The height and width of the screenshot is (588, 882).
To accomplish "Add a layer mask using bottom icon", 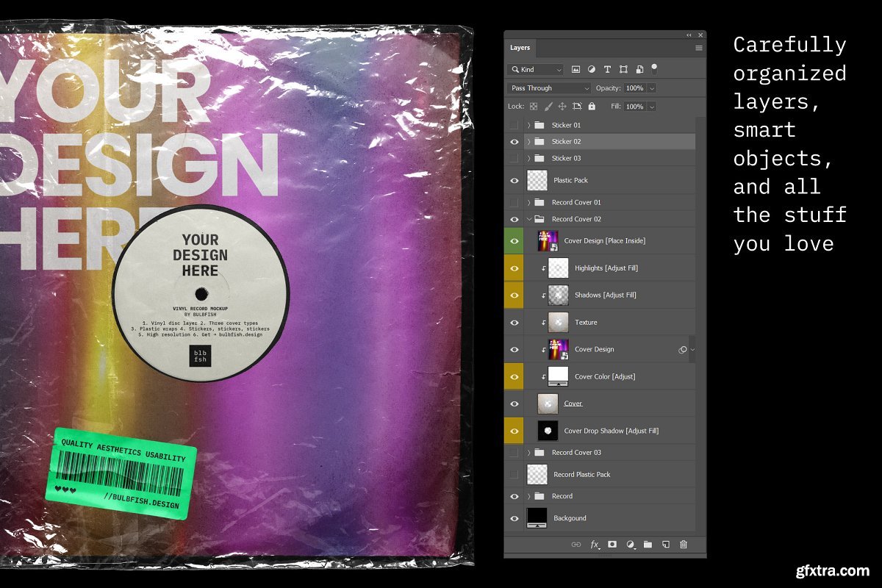I will point(612,545).
